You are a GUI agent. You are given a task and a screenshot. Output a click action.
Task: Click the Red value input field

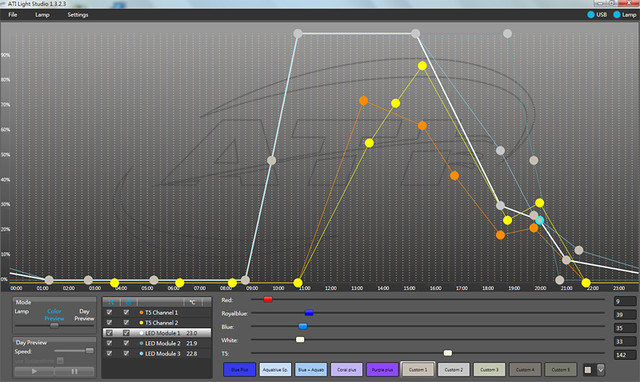[625, 302]
